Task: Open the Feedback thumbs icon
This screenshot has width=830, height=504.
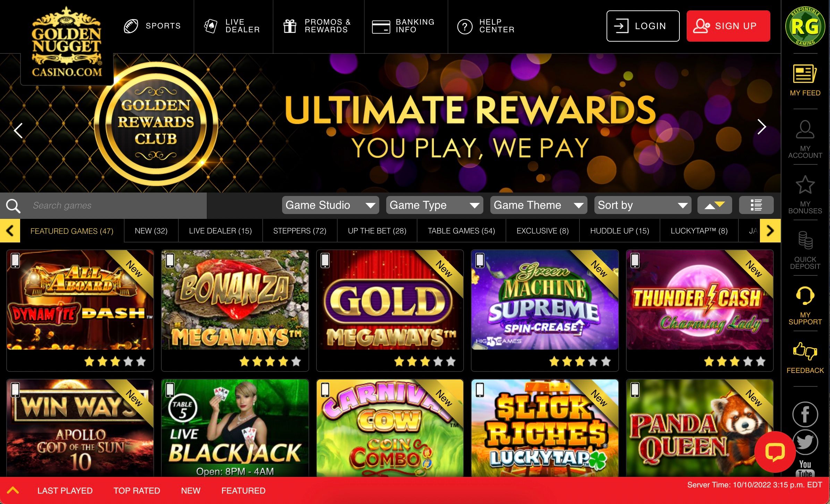Action: pos(805,351)
